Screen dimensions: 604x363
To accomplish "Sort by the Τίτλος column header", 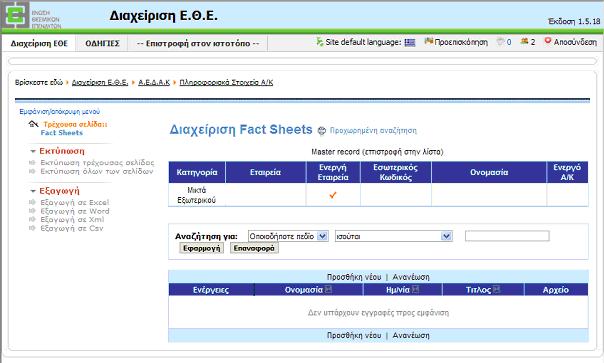I will pos(478,290).
